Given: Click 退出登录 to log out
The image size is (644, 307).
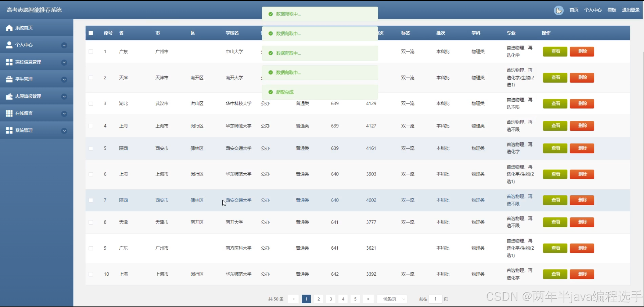Looking at the screenshot, I should [631, 10].
